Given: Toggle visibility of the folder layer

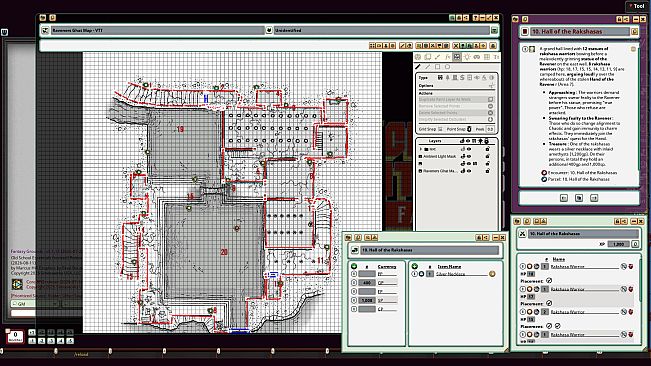Looking at the screenshot, I should [x=469, y=149].
